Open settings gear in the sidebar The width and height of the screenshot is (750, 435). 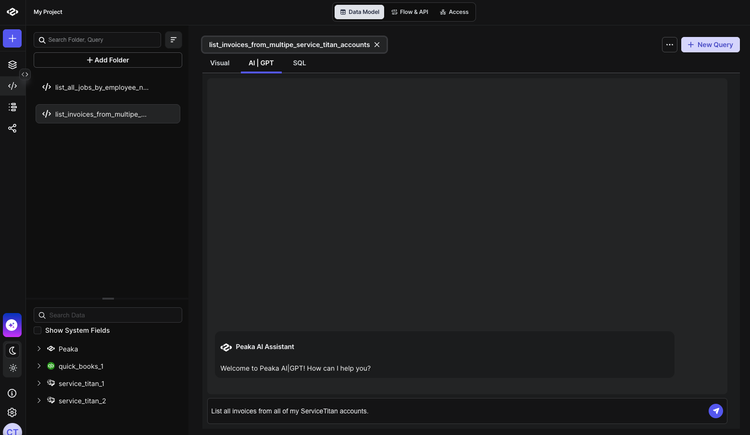[12, 413]
